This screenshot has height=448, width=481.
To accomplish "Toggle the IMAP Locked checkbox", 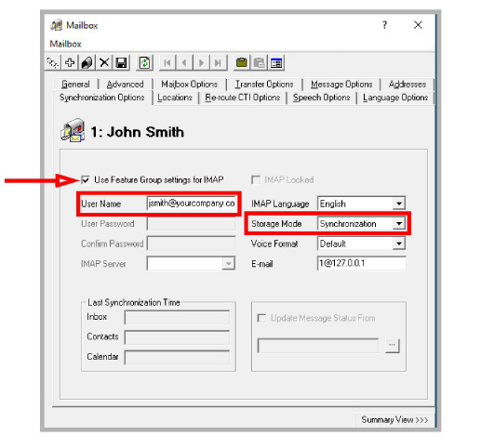I will 256,180.
